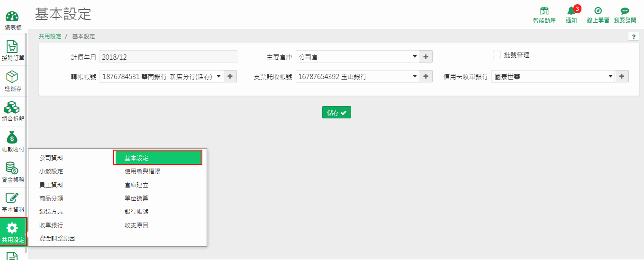
Task: Open the 通知 notifications bell
Action: point(571,15)
